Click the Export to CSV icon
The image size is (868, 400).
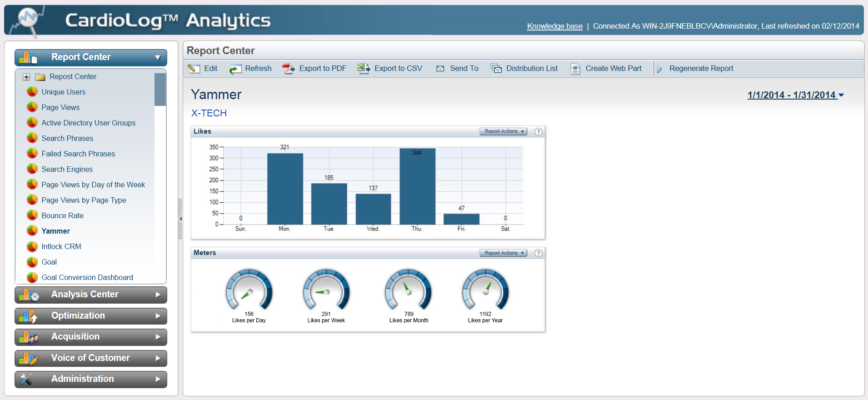[364, 69]
